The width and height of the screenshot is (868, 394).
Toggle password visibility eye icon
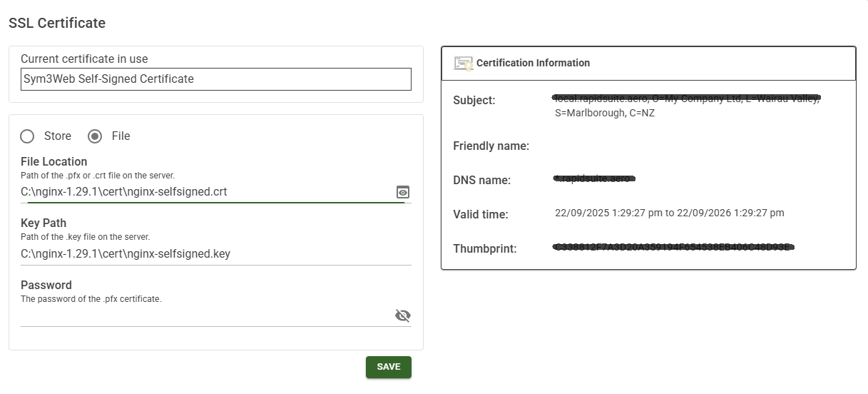click(x=403, y=315)
